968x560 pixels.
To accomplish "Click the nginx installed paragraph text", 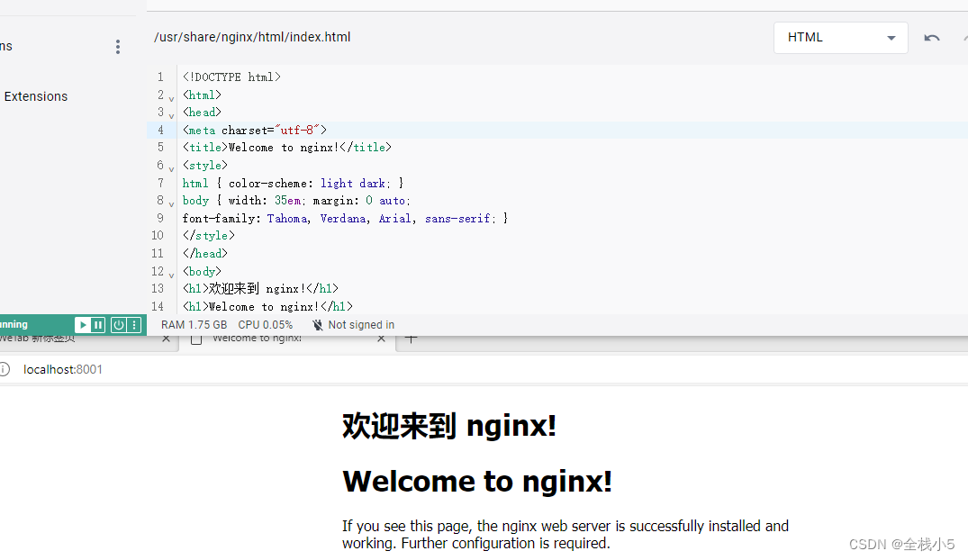I will 565,535.
